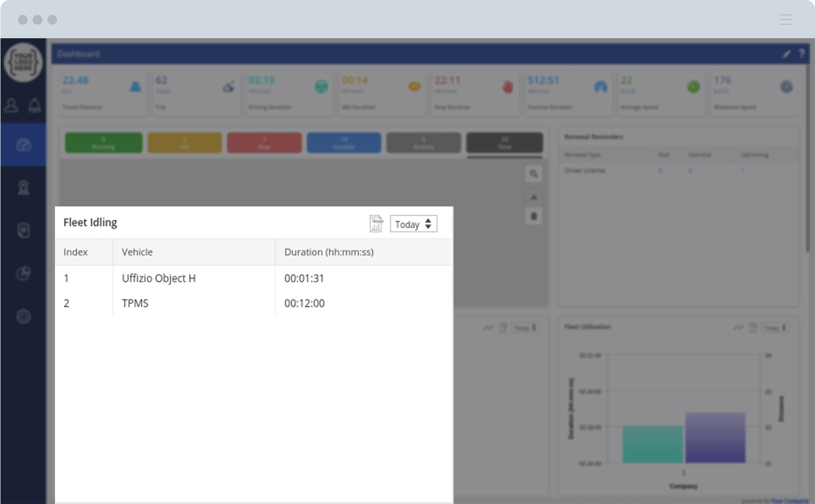Screen dimensions: 815x504
Task: Select the red Stop status tab
Action: point(264,143)
